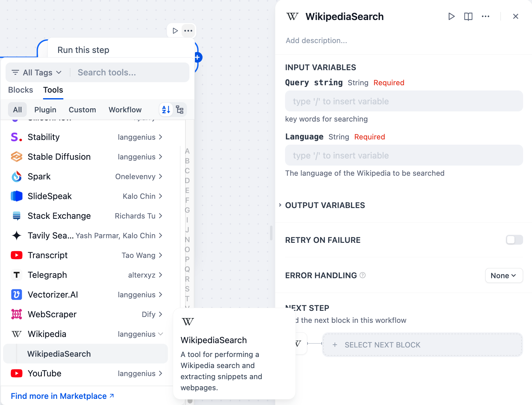The width and height of the screenshot is (532, 405).
Task: Select the Plugin filter tab
Action: [45, 110]
